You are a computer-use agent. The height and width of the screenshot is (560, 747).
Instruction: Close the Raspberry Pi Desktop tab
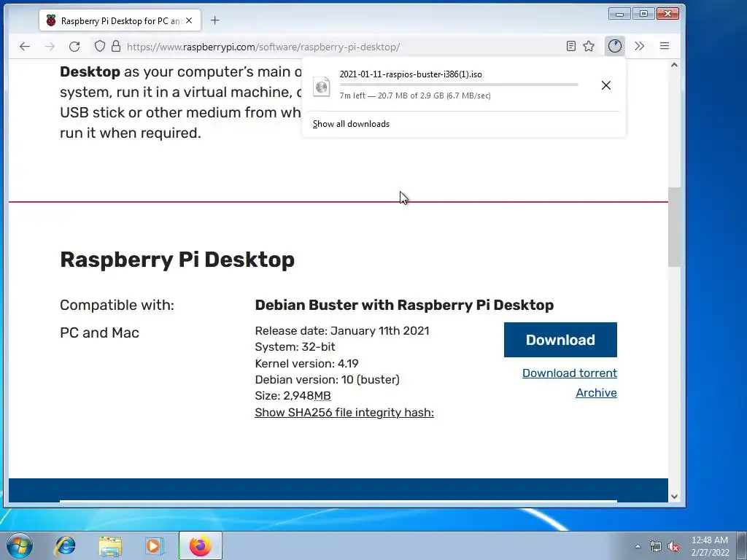pos(189,20)
